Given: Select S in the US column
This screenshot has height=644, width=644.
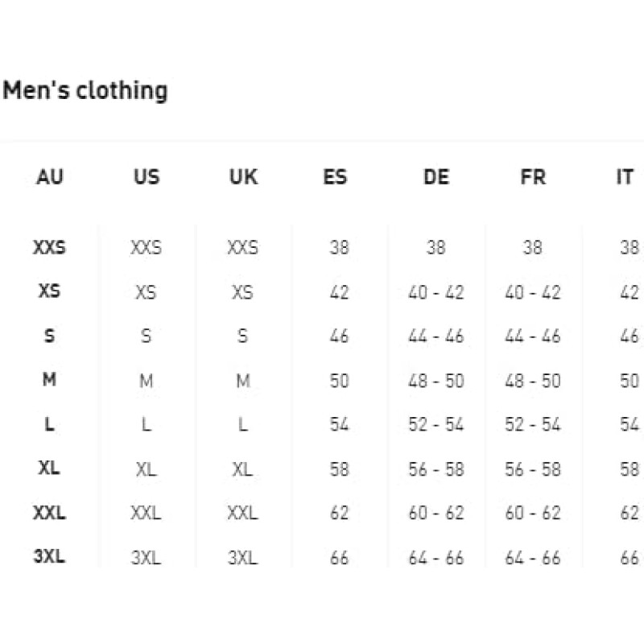Looking at the screenshot, I should (x=146, y=336).
